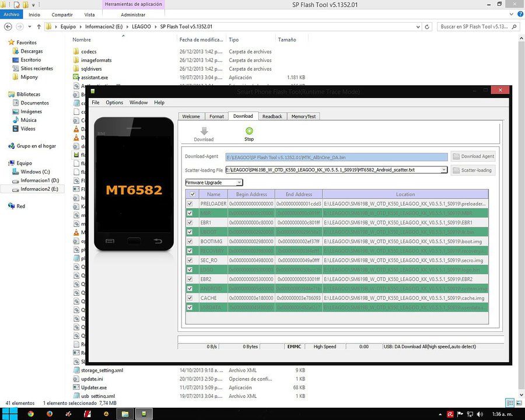Screen dimensions: 525x420
Task: Select the codecs folder in Explorer
Action: click(x=89, y=51)
